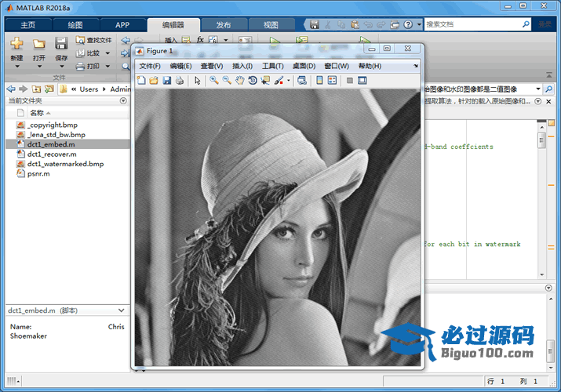Screen dimensions: 561x392
Task: Expand the arrow under Save (保存)
Action: click(61, 67)
